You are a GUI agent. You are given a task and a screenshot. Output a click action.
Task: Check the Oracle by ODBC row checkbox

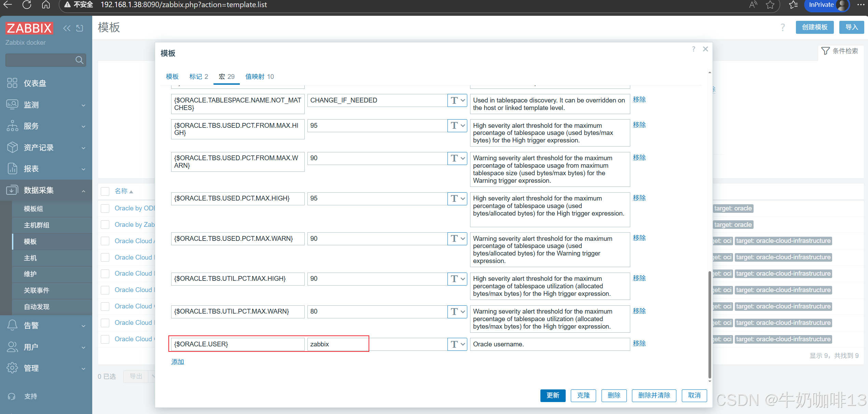(105, 208)
